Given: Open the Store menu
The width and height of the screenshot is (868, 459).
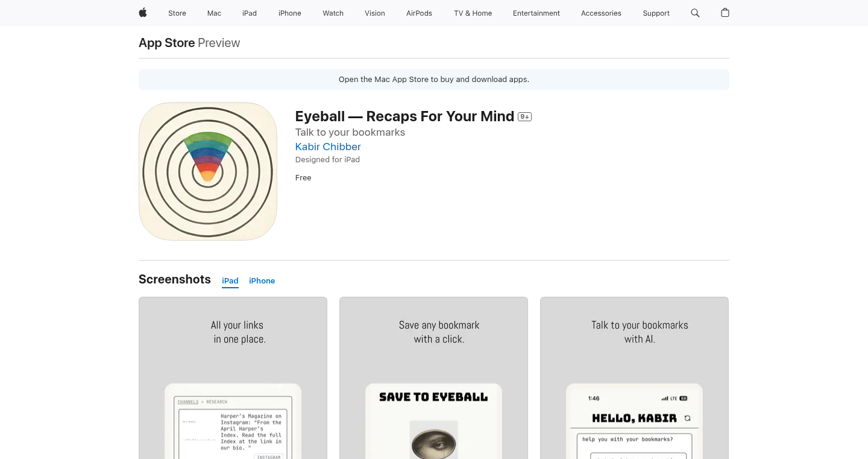Looking at the screenshot, I should [177, 13].
